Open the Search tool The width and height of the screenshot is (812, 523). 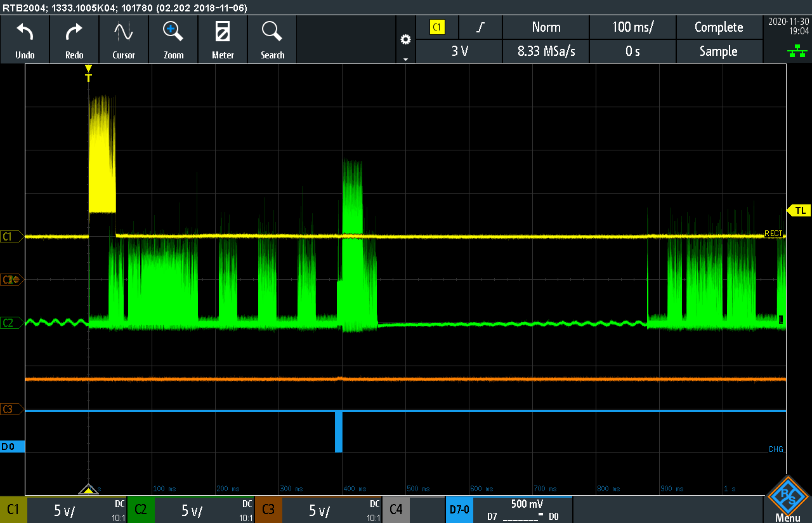tap(272, 40)
